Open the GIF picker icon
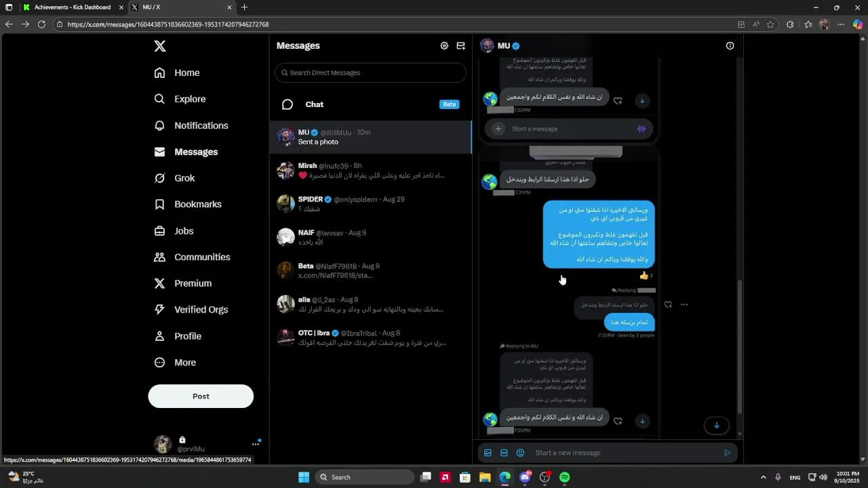This screenshot has width=868, height=488. click(x=504, y=453)
